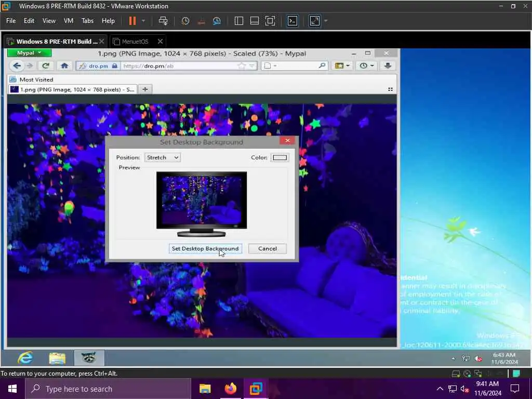
Task: Expand the stretch display dropdown arrow
Action: tap(326, 21)
